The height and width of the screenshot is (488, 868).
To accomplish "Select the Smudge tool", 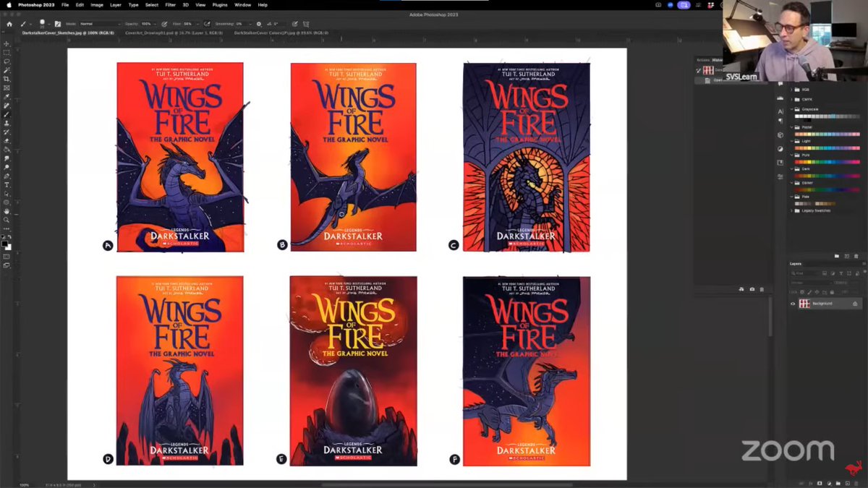I will click(x=7, y=158).
